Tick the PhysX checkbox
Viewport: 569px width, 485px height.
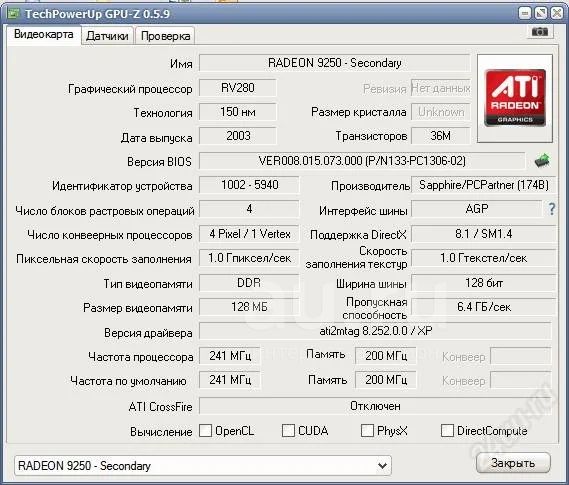point(367,431)
